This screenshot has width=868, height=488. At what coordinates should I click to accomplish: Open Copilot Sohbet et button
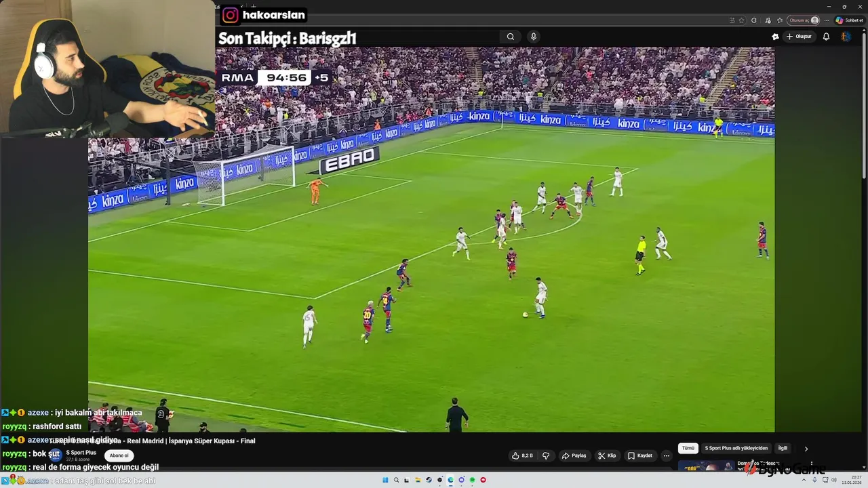click(850, 20)
